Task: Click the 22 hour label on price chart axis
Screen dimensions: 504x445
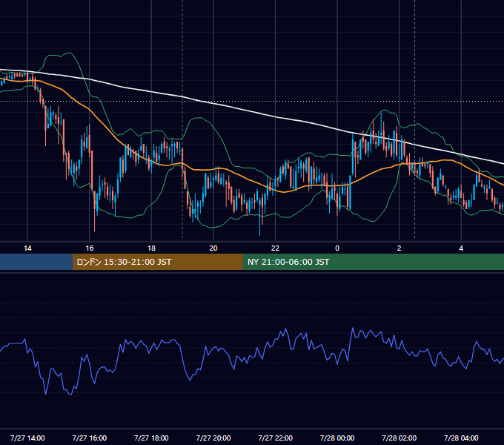Action: pos(275,248)
